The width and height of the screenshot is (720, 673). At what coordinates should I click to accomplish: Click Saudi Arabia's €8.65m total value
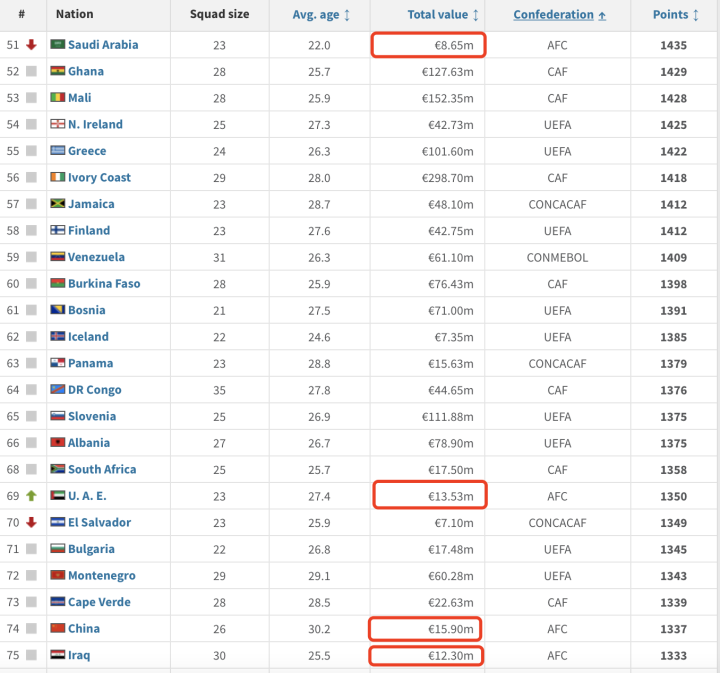click(x=452, y=45)
